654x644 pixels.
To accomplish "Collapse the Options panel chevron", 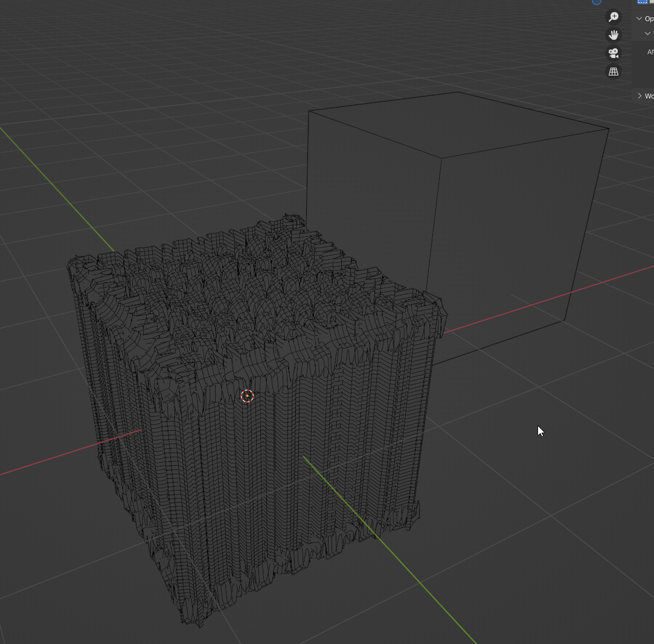I will pyautogui.click(x=639, y=18).
